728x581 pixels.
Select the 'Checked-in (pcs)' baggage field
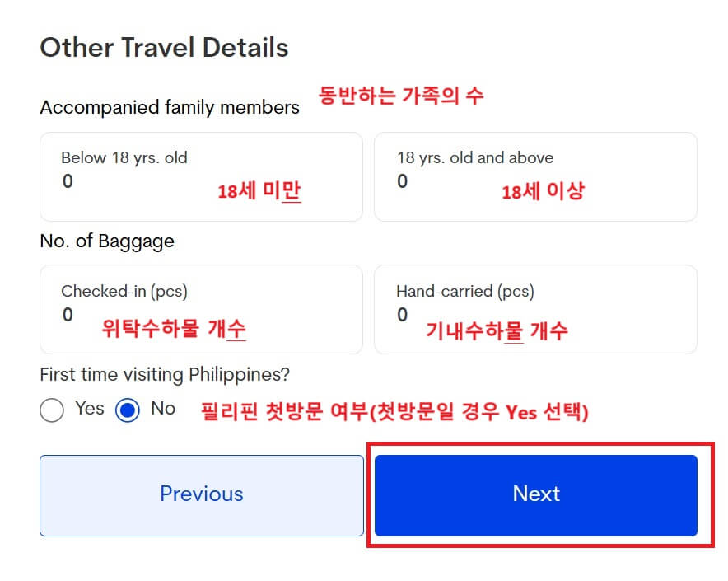pyautogui.click(x=201, y=310)
